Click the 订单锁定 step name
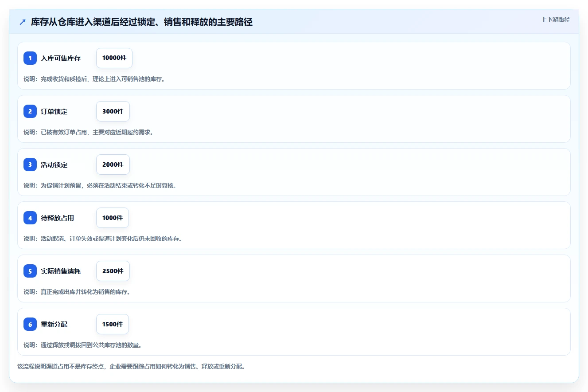This screenshot has height=392, width=588. [54, 111]
